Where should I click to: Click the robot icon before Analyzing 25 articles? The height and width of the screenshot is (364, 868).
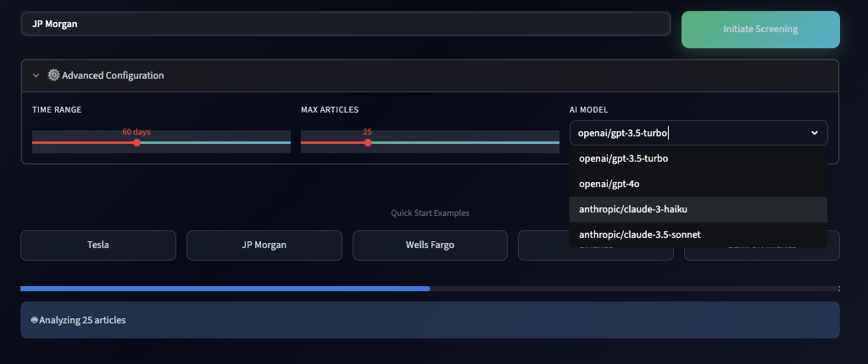pyautogui.click(x=34, y=320)
